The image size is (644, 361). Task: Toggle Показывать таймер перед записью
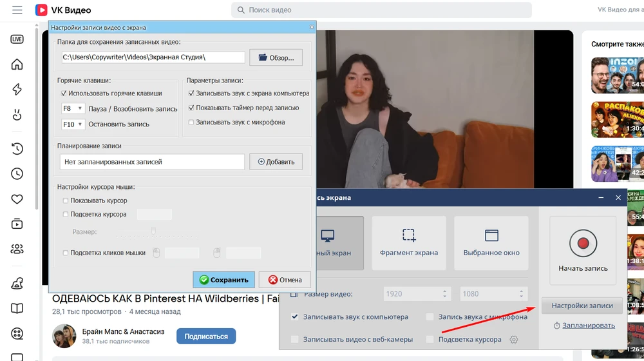(x=191, y=108)
